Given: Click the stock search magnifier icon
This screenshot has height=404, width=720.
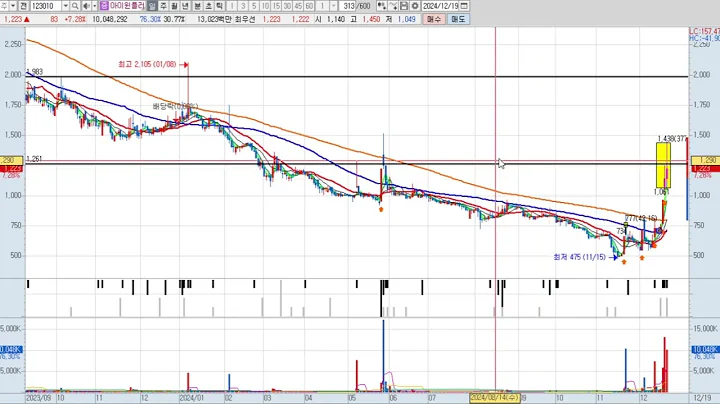Looking at the screenshot, I should [x=75, y=6].
